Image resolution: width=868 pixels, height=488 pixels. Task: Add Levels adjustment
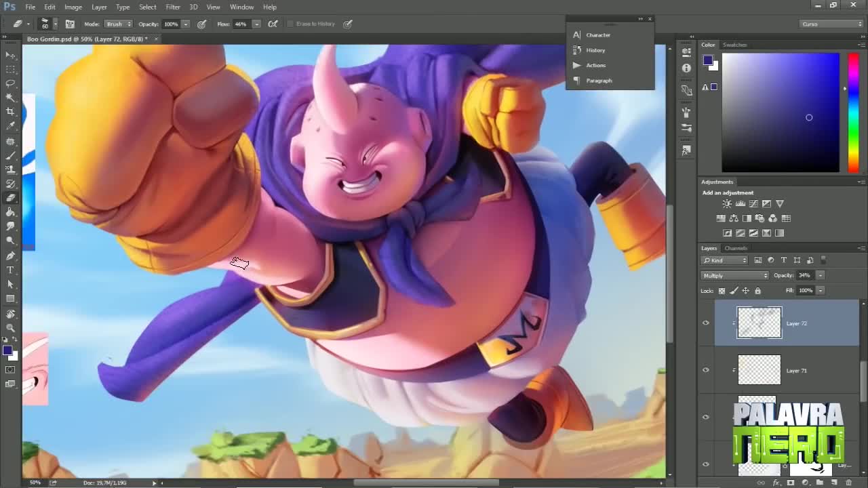(x=741, y=203)
